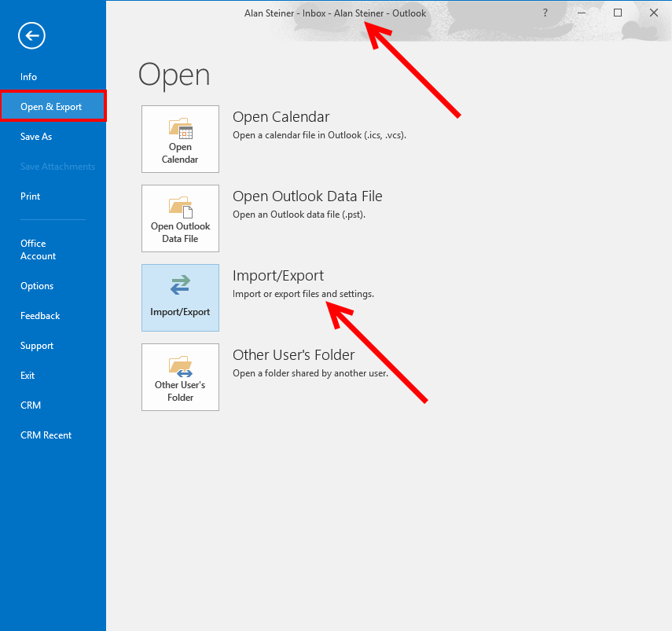This screenshot has width=672, height=631.
Task: Go to the Info page
Action: click(29, 77)
